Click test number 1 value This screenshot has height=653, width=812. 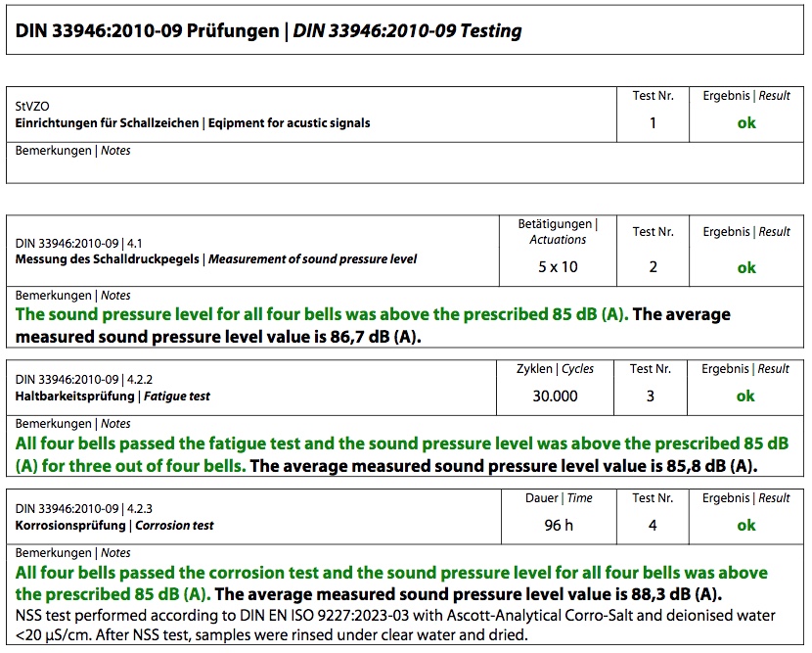[x=653, y=123]
